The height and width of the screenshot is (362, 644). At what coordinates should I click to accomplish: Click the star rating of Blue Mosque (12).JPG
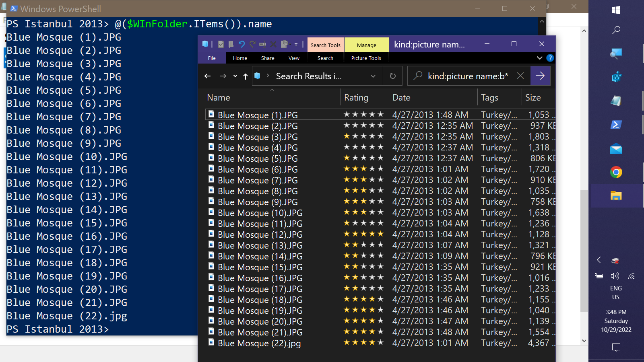[x=363, y=234]
